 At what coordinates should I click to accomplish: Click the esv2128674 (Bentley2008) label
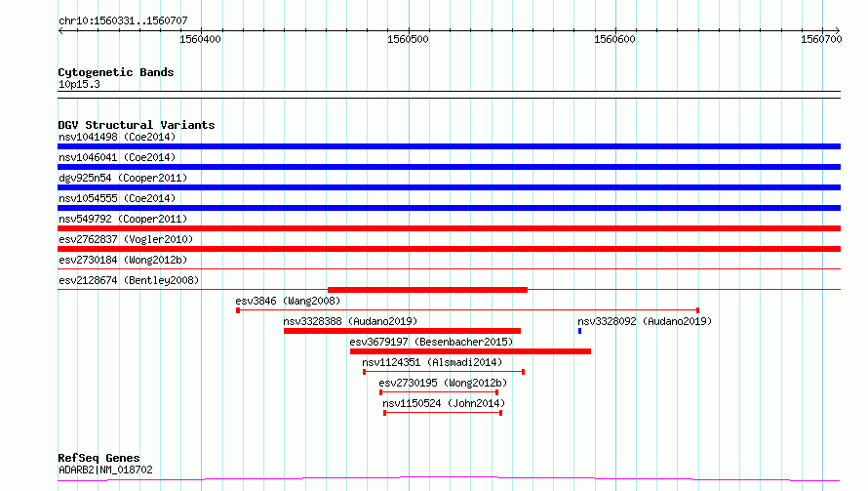[x=129, y=280]
